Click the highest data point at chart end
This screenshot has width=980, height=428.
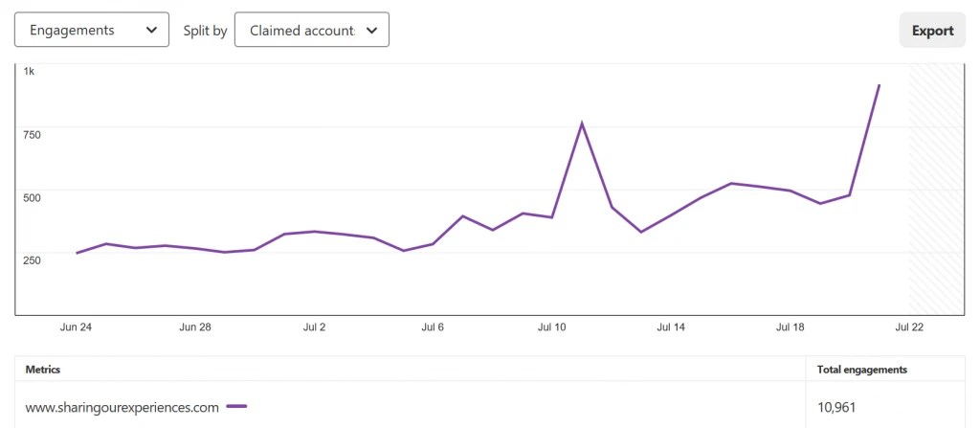pyautogui.click(x=880, y=85)
